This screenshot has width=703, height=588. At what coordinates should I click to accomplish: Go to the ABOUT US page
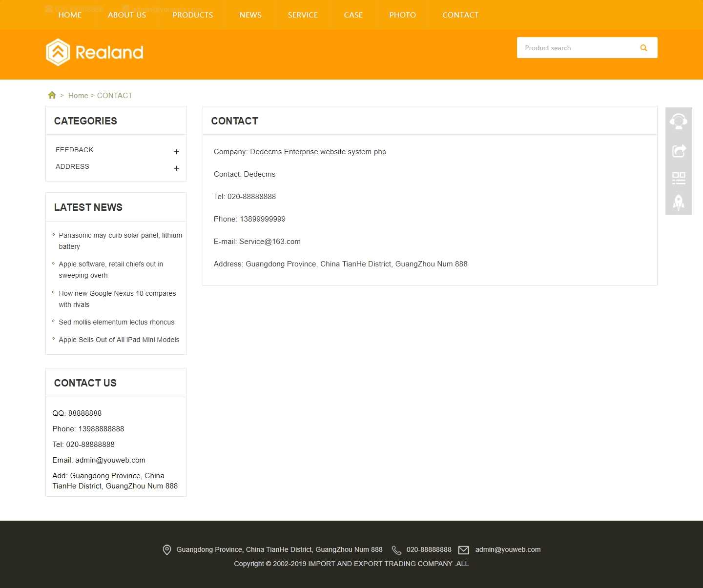tap(127, 15)
